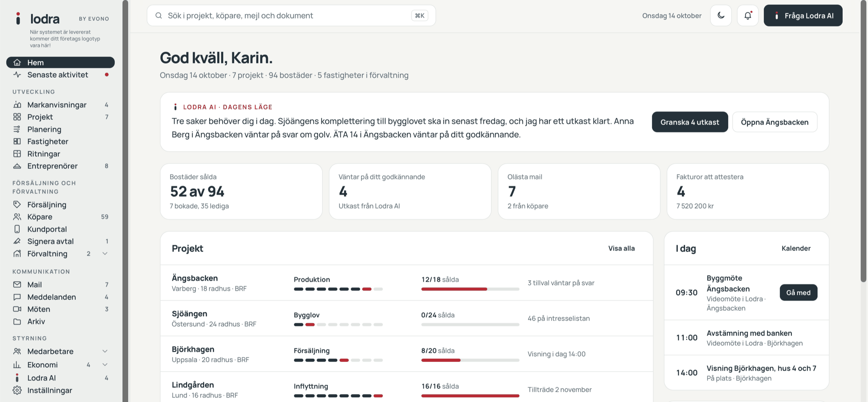Open the Möten video camera icon

pyautogui.click(x=17, y=309)
